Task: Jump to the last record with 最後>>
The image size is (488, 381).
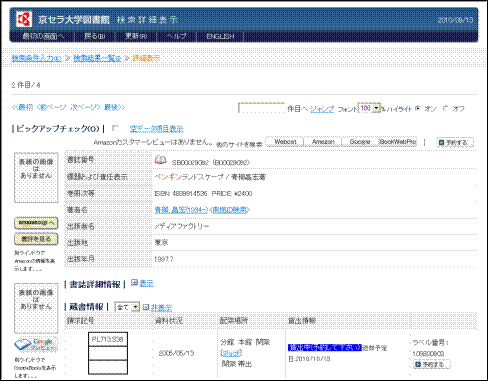Action: point(115,107)
